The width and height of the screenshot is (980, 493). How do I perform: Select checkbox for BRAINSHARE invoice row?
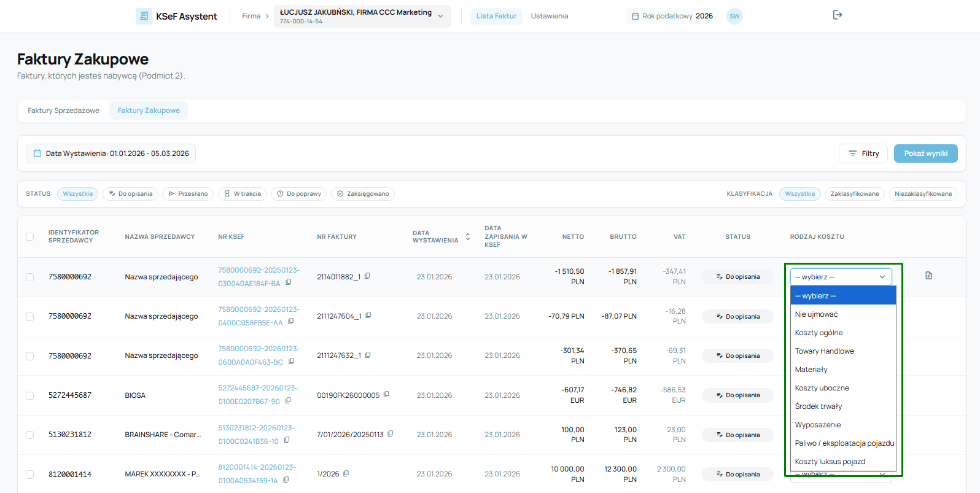[x=29, y=435]
